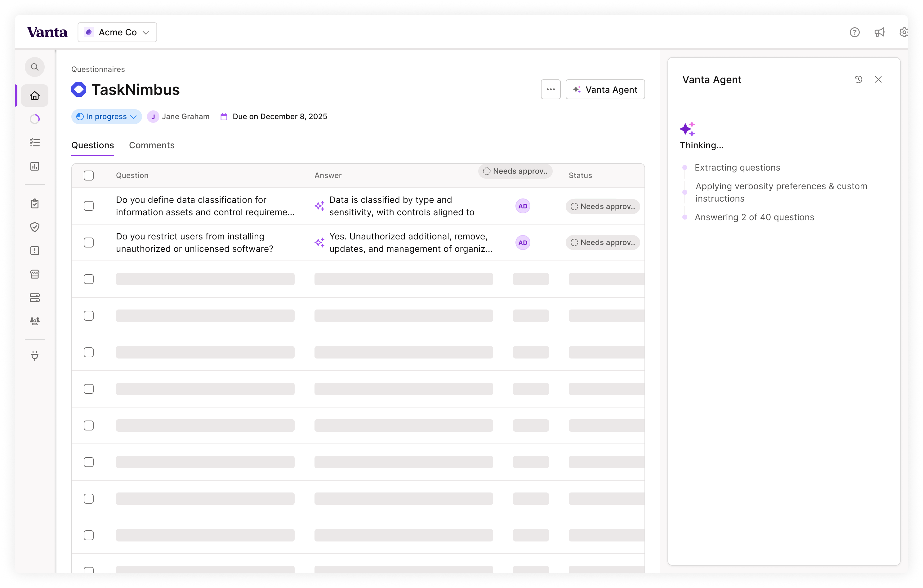Select the Questions tab

92,145
